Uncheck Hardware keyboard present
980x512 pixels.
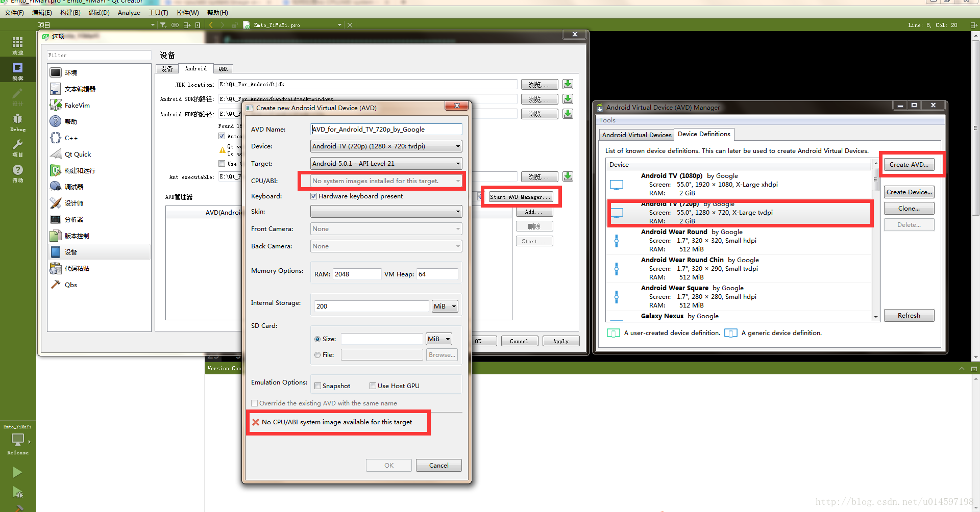(313, 196)
